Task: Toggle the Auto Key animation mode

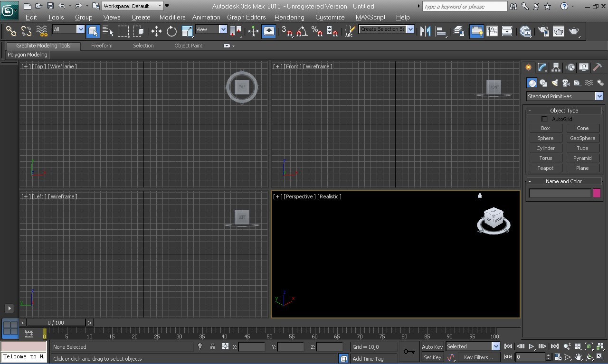Action: [x=431, y=346]
